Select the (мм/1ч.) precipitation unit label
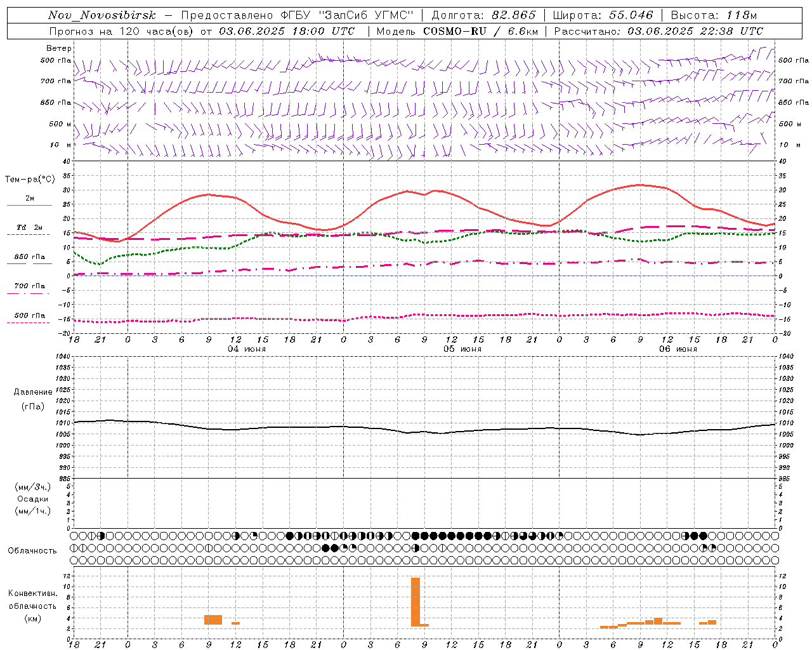The image size is (812, 650). pyautogui.click(x=33, y=511)
